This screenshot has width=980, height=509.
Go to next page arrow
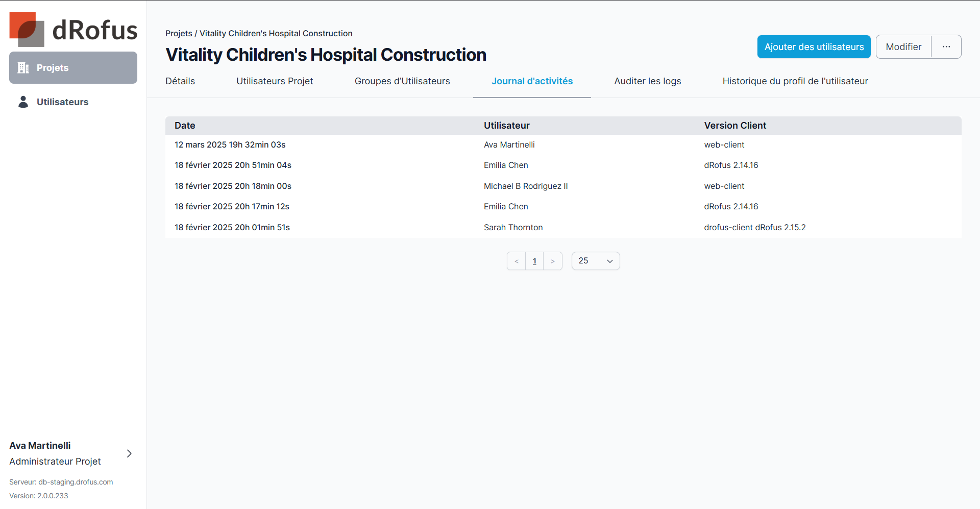pos(553,261)
